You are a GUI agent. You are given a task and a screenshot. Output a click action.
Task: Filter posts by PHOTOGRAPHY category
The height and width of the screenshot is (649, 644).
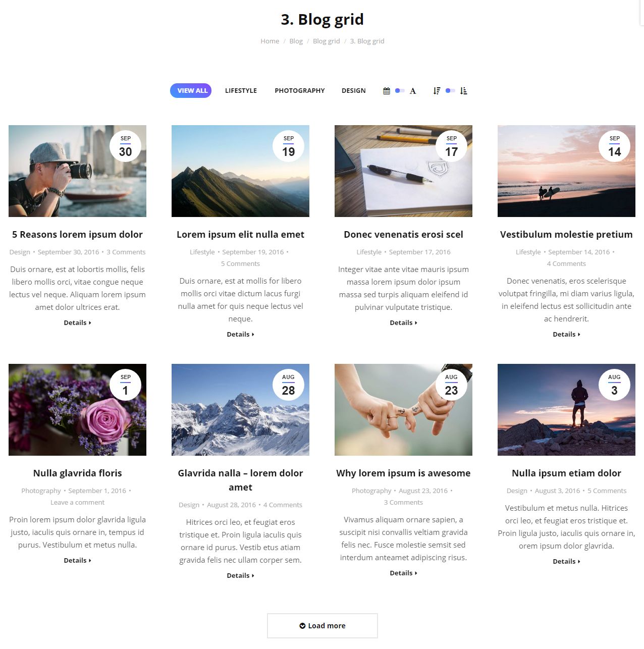(x=300, y=91)
